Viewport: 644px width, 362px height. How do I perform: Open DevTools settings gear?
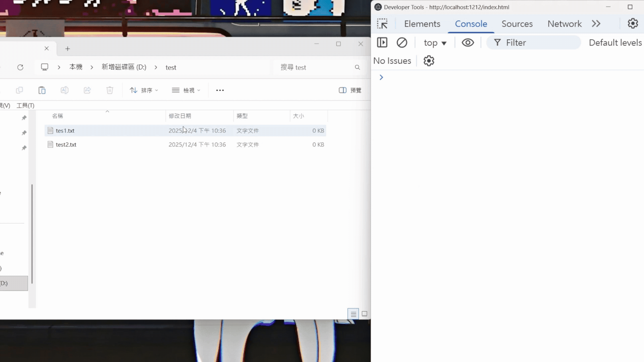(633, 23)
